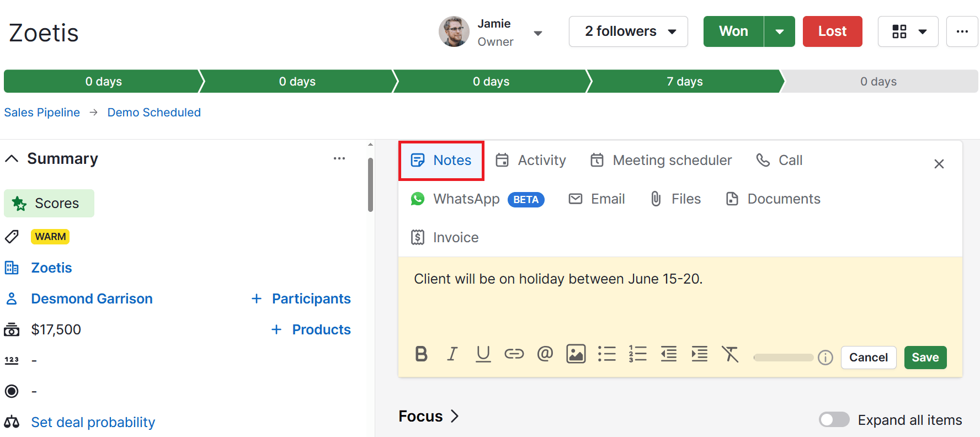Open the Invoice tab
This screenshot has height=437, width=980.
[445, 238]
